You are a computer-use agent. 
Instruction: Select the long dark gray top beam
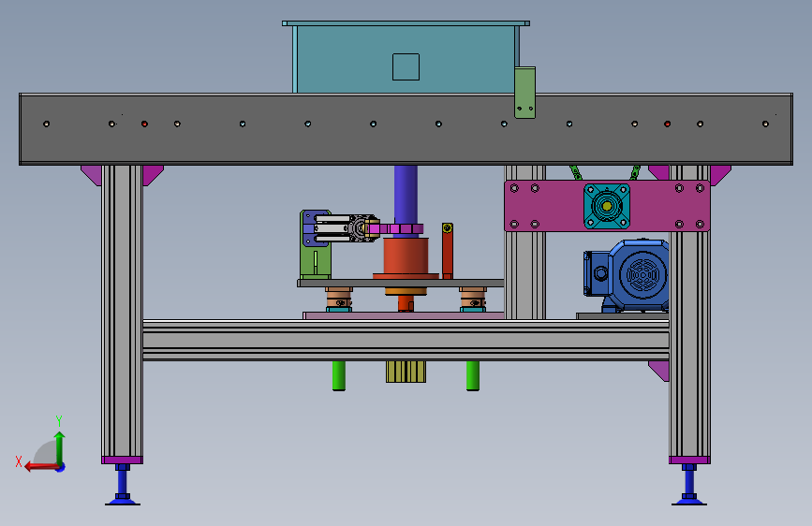(406, 129)
